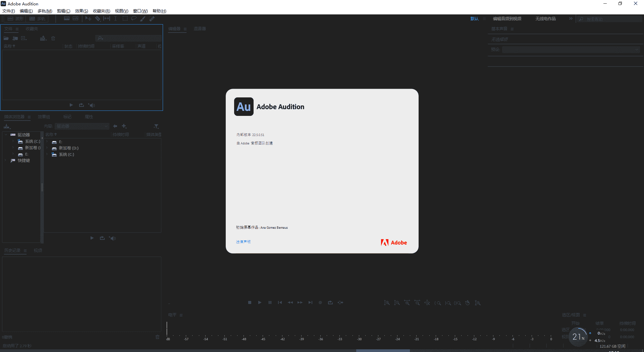Click the move playhead to previous icon
Screen dimensions: 644x352
(280, 303)
